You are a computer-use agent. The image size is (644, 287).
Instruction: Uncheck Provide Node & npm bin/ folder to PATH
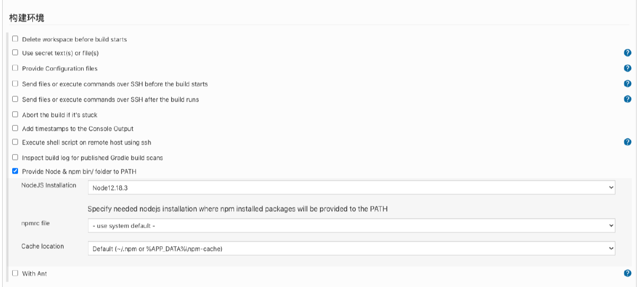(15, 171)
